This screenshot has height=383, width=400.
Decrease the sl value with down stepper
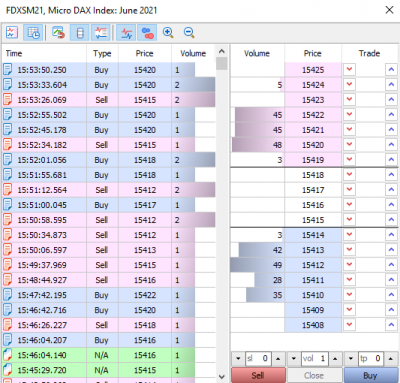238,359
